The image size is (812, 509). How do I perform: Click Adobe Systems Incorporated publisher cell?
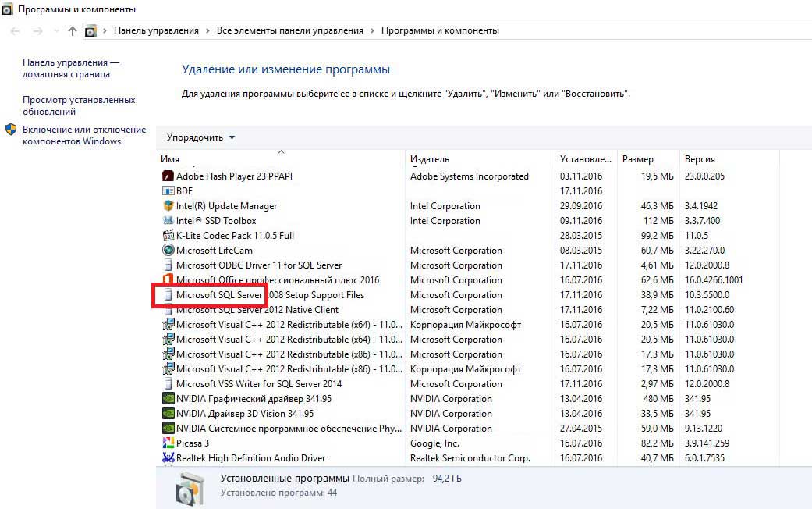pyautogui.click(x=469, y=176)
